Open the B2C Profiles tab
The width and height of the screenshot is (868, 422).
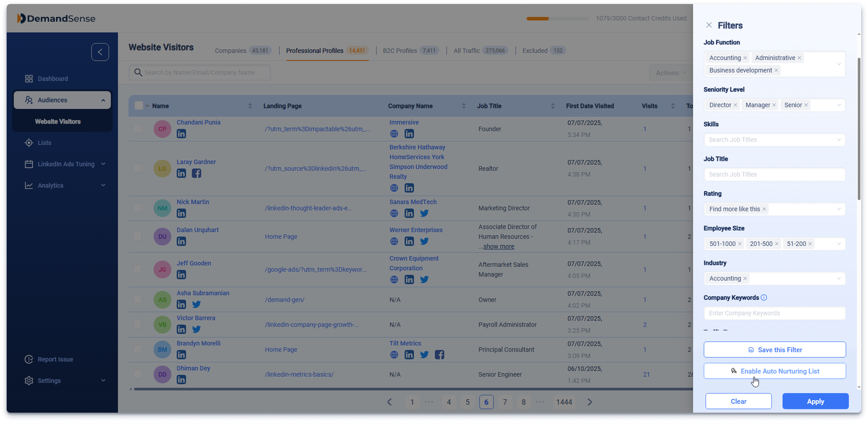pyautogui.click(x=398, y=50)
